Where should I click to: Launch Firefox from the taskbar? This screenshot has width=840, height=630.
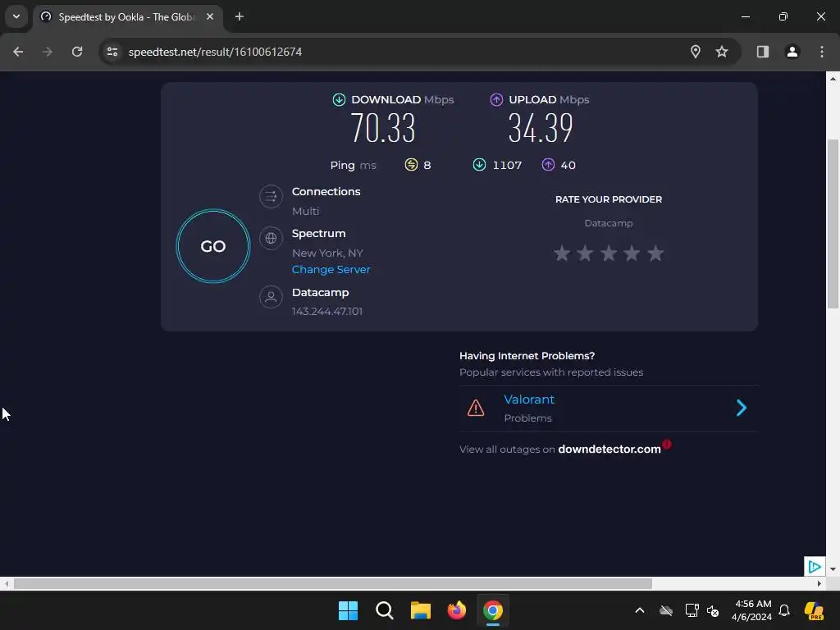click(x=456, y=610)
